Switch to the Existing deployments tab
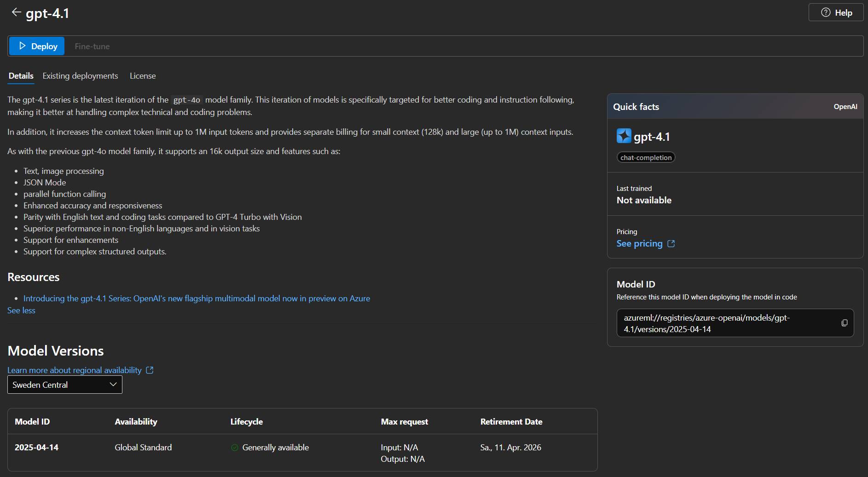This screenshot has width=868, height=477. [80, 76]
